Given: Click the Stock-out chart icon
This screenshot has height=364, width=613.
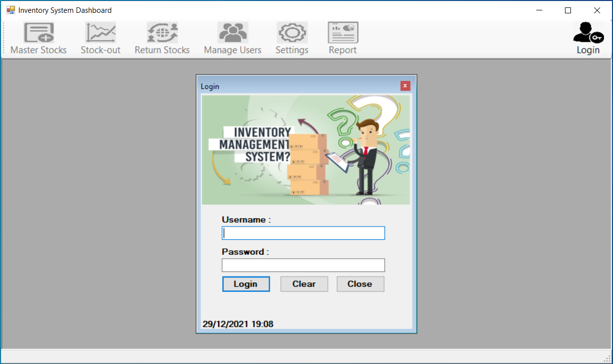Looking at the screenshot, I should (x=100, y=33).
